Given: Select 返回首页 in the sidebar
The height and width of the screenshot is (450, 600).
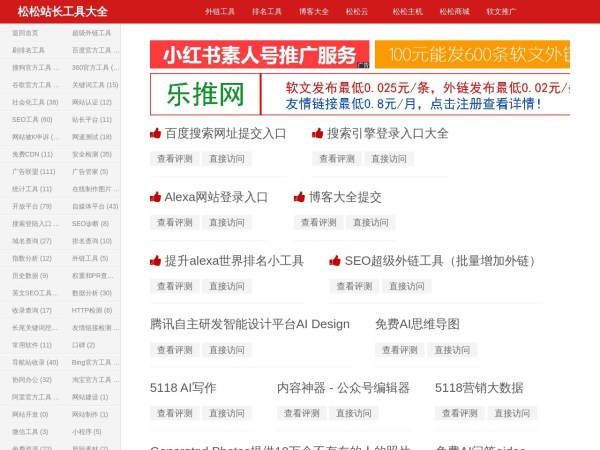Looking at the screenshot, I should point(25,33).
